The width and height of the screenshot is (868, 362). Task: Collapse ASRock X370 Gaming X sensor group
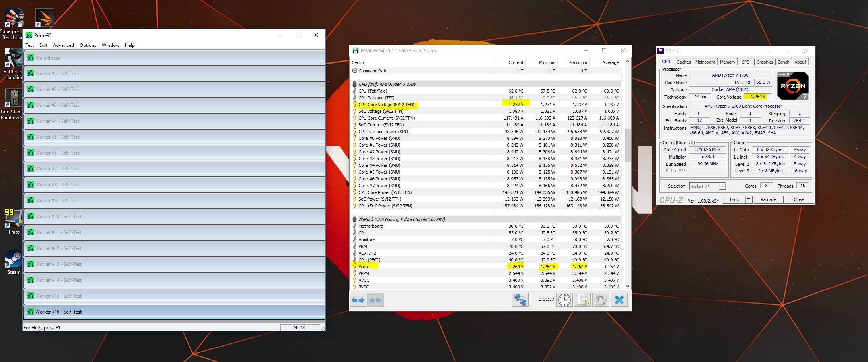355,219
